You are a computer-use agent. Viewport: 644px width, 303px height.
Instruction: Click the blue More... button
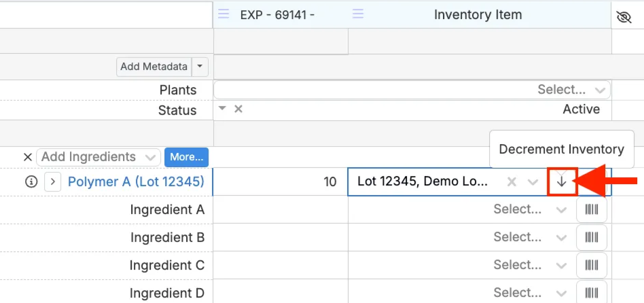[186, 157]
